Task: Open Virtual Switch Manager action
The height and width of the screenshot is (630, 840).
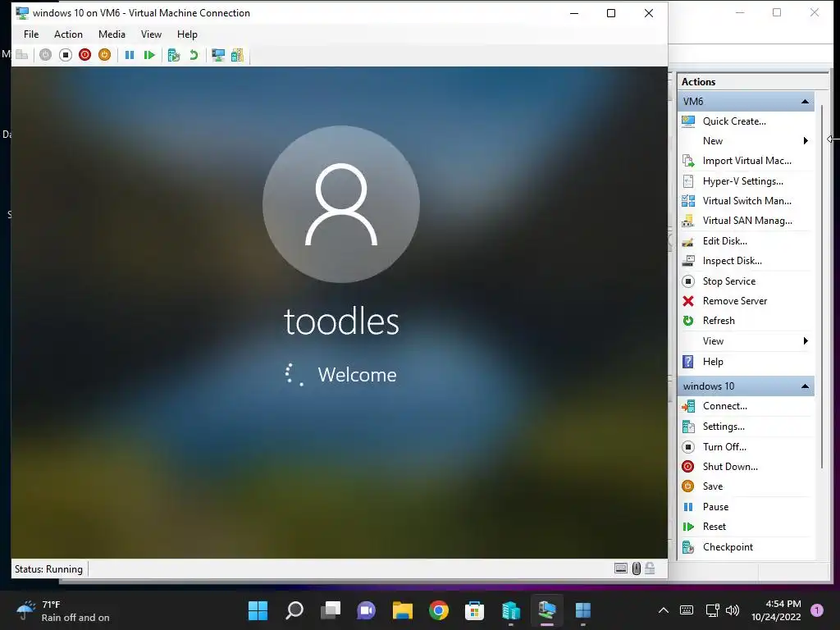Action: pos(746,201)
